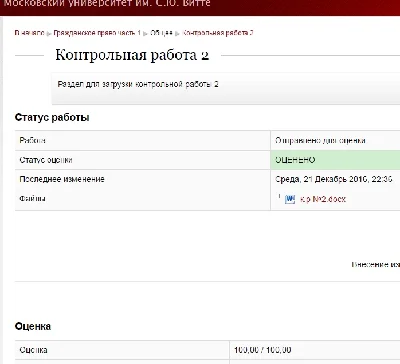This screenshot has width=400, height=364.
Task: Select the 'Оценка' row label in grade table
Action: 33,350
